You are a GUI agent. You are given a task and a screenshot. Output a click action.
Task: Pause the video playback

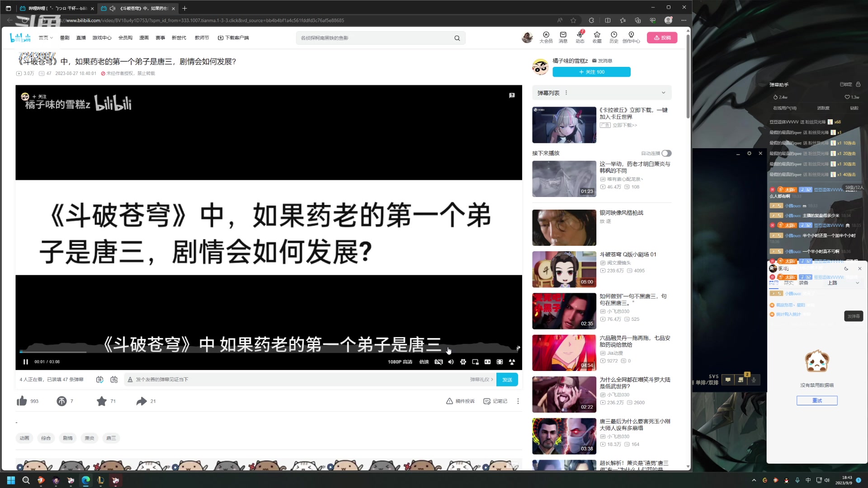point(25,362)
